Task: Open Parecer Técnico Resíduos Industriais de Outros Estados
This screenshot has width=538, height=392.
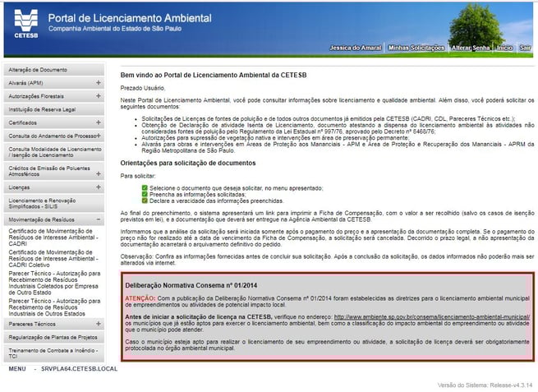Action: click(x=54, y=307)
